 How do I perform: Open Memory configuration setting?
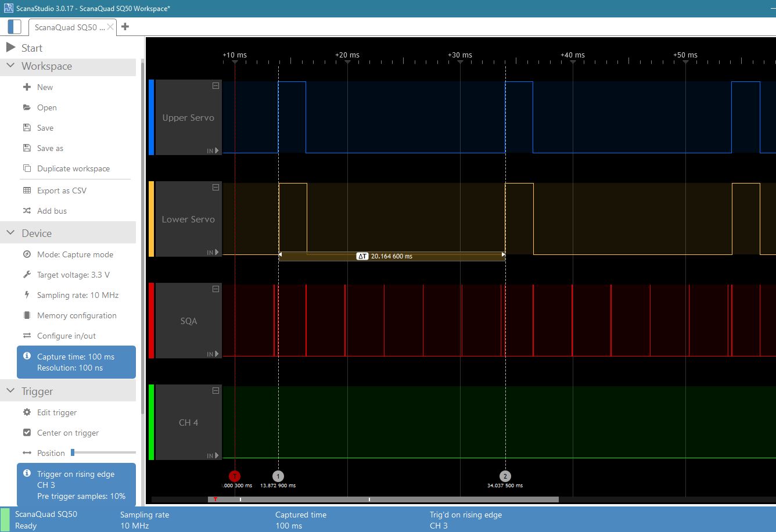pyautogui.click(x=77, y=315)
